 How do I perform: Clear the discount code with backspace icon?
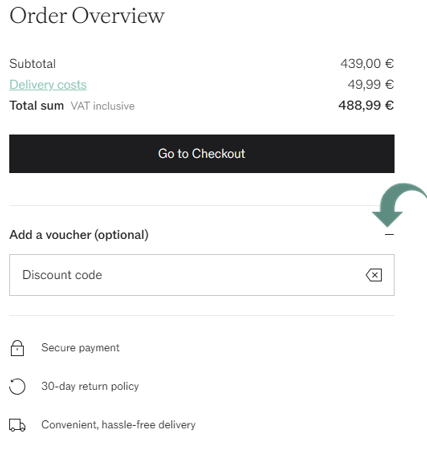[x=374, y=275]
